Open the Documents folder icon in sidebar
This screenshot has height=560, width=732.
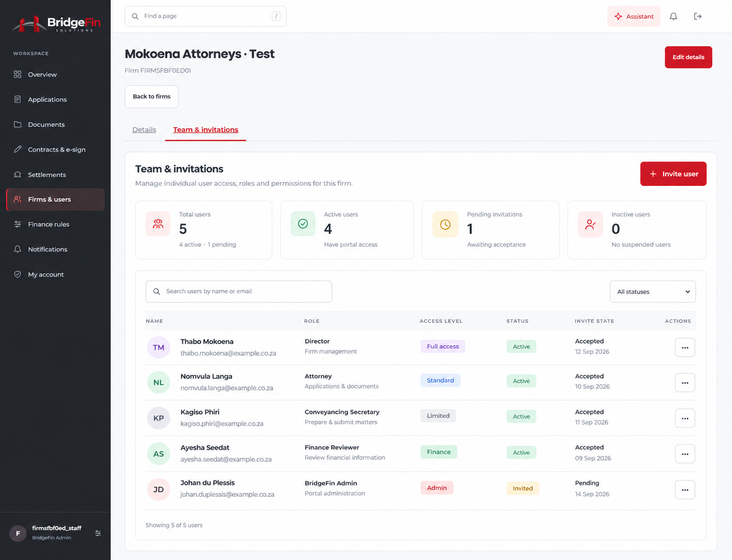(18, 125)
